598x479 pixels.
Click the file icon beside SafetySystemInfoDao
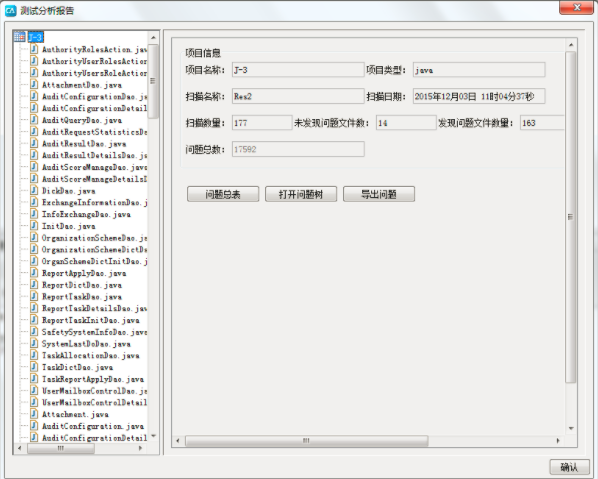[x=34, y=331]
